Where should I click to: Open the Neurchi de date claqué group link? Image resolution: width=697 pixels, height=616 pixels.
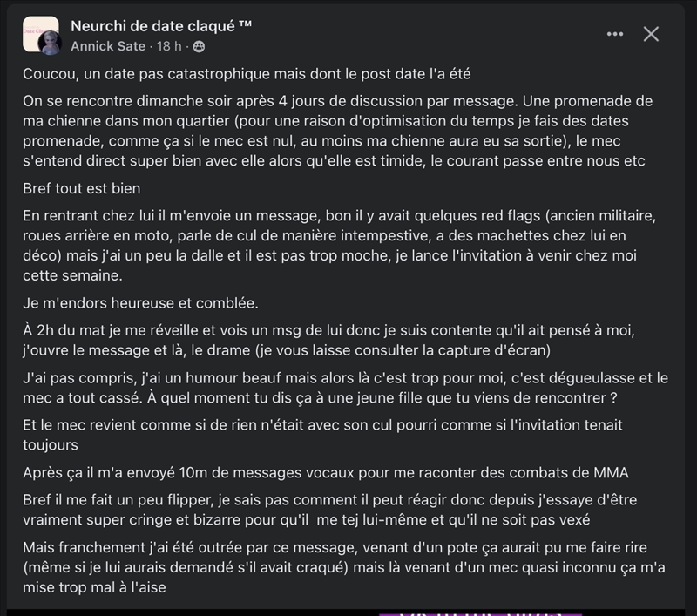pyautogui.click(x=161, y=26)
